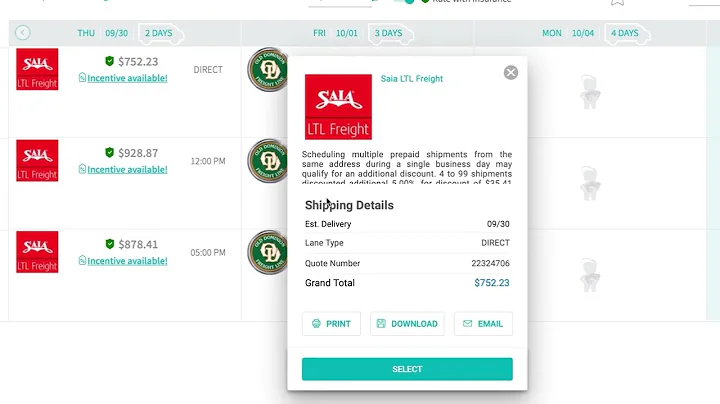720x404 pixels.
Task: Go to previous dates with back arrow
Action: [x=22, y=33]
